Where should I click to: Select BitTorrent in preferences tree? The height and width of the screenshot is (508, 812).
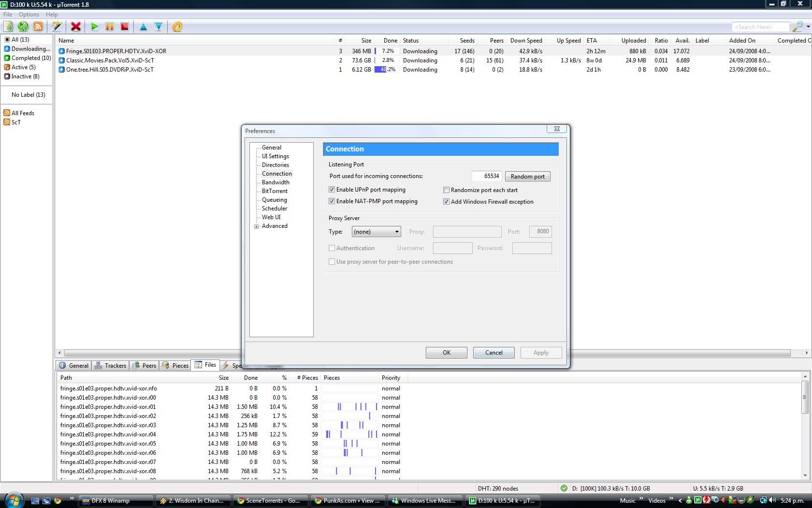pyautogui.click(x=275, y=191)
